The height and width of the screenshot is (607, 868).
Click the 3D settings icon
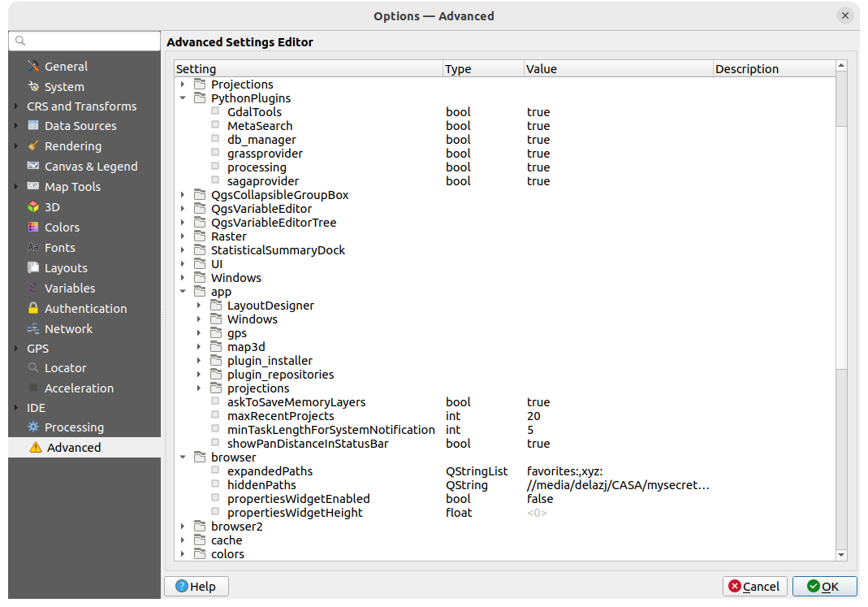(x=32, y=206)
